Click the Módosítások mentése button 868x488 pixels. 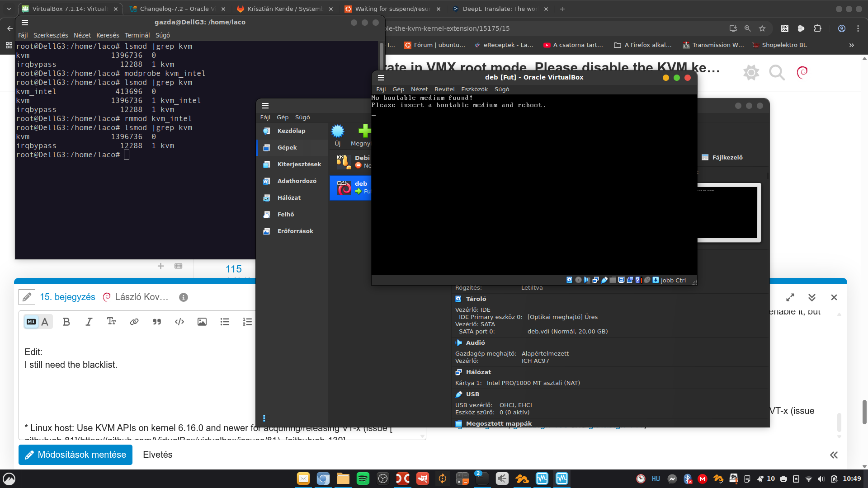pyautogui.click(x=75, y=455)
